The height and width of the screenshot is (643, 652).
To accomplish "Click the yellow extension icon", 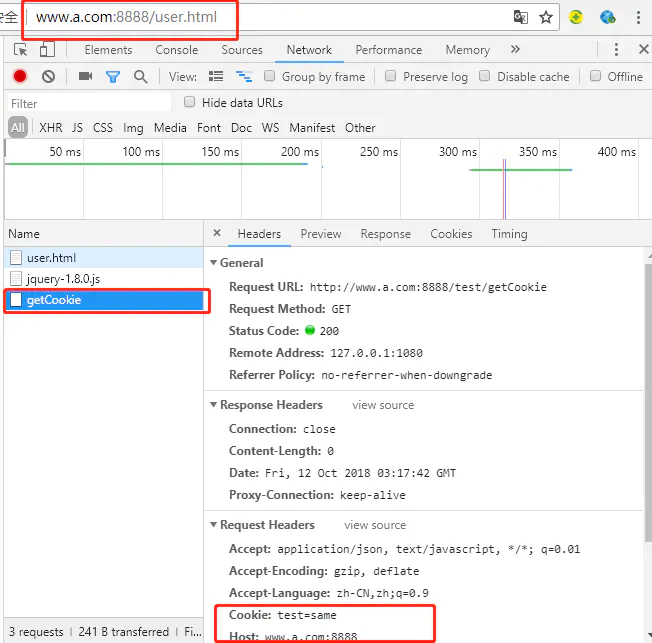I will 576,17.
